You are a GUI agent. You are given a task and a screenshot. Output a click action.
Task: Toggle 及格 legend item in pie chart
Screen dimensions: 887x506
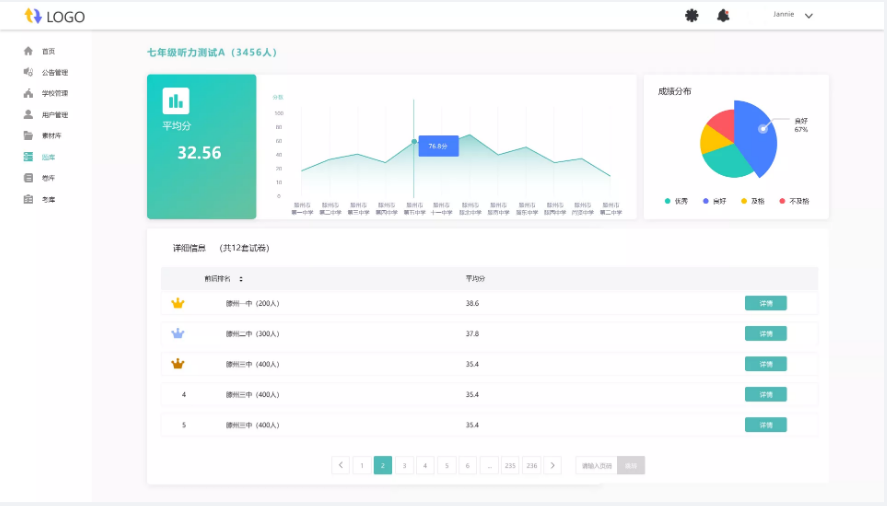pyautogui.click(x=752, y=201)
